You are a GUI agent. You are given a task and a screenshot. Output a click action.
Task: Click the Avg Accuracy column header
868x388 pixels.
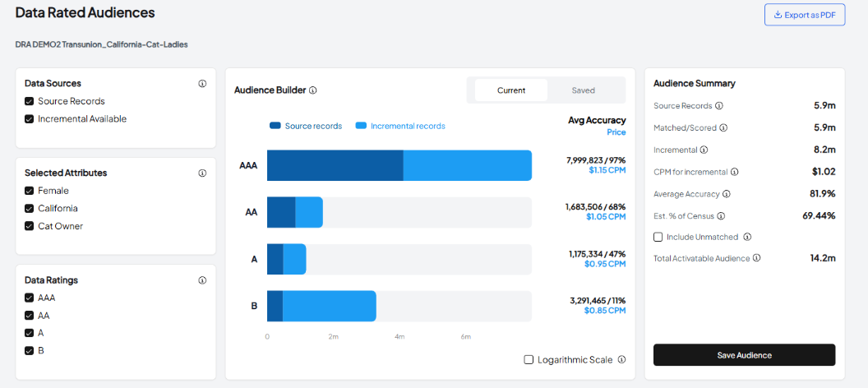tap(598, 120)
